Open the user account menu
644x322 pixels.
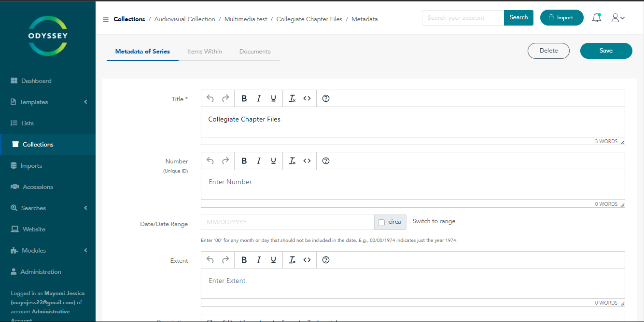point(618,18)
